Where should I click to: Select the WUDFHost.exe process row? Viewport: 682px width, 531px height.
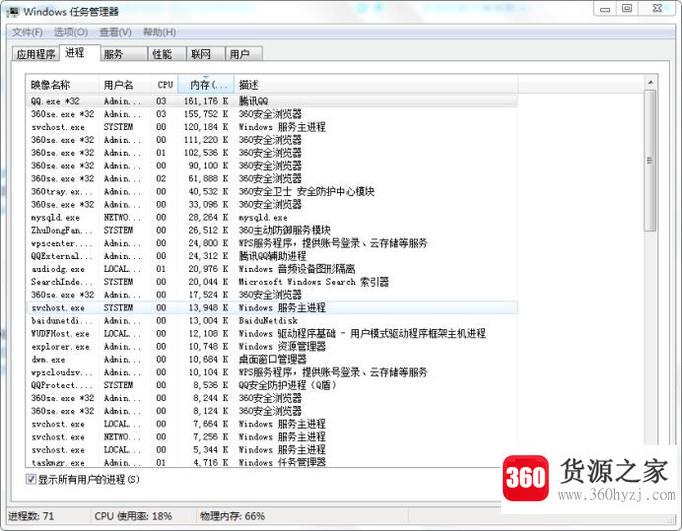[x=272, y=334]
